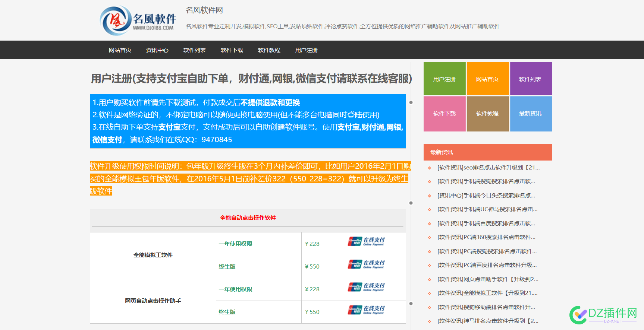Click the orange 网站首页 tile

coord(488,79)
